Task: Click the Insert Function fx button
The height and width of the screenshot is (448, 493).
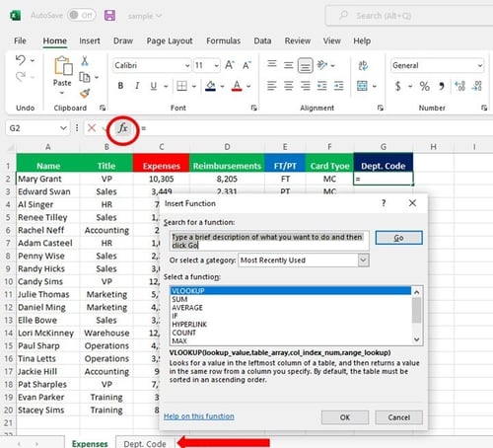Action: click(122, 128)
